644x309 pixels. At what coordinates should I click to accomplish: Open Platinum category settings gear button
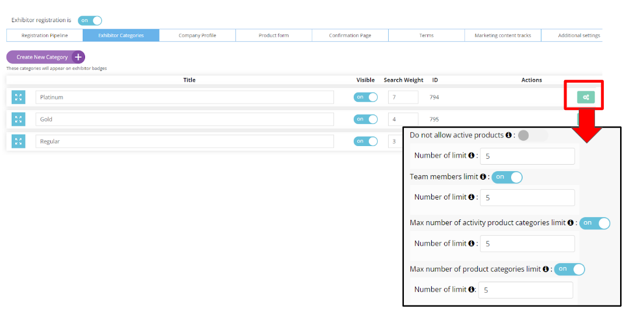586,97
